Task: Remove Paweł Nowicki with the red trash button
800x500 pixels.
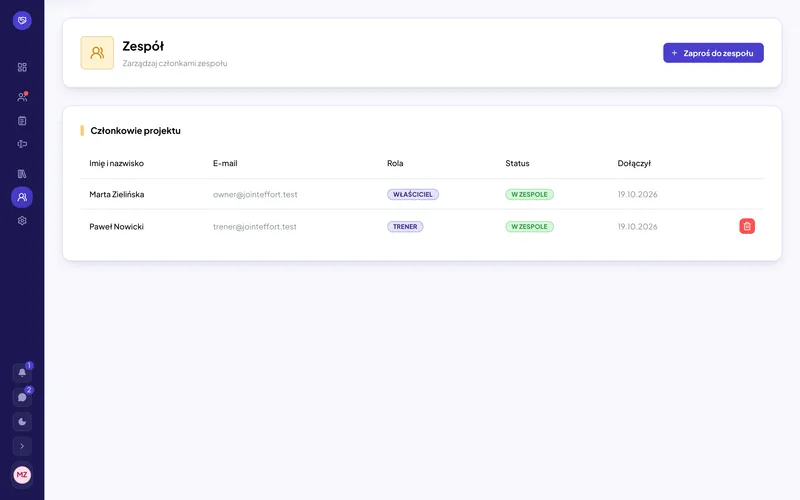Action: click(747, 226)
